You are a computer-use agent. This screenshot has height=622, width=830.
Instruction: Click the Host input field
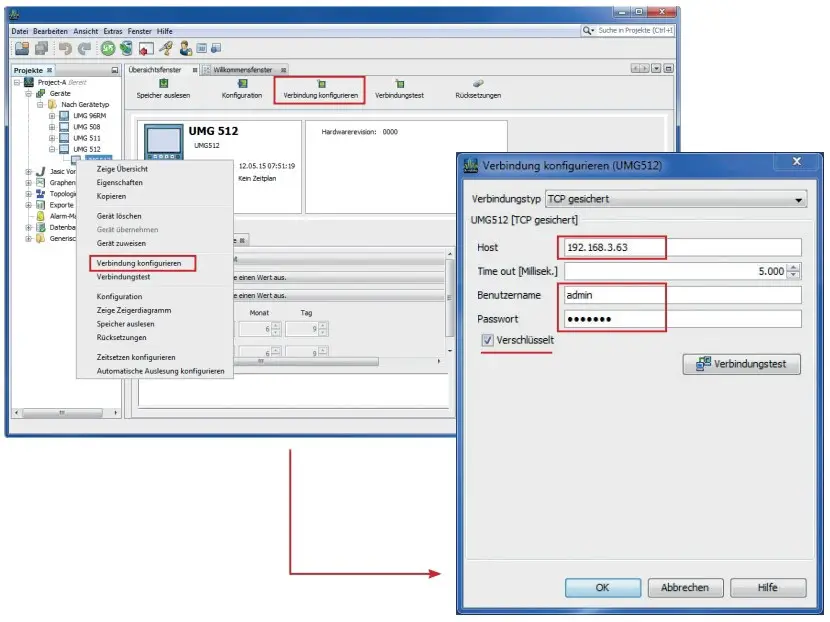click(683, 247)
